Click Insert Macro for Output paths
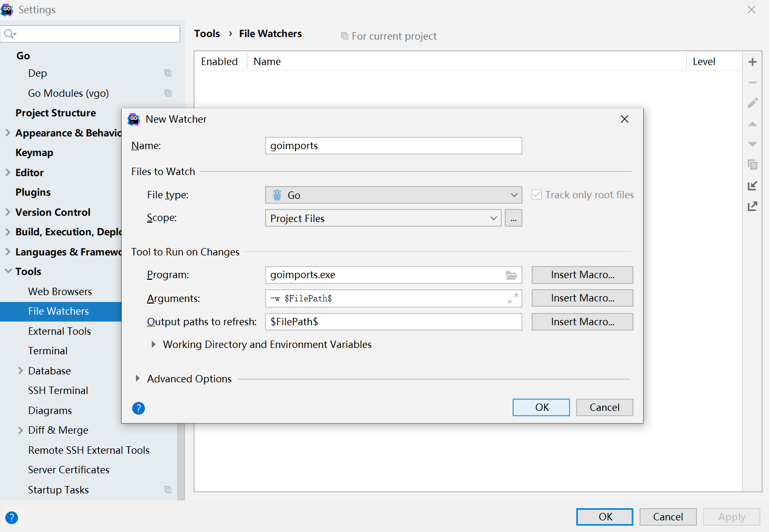 [582, 322]
